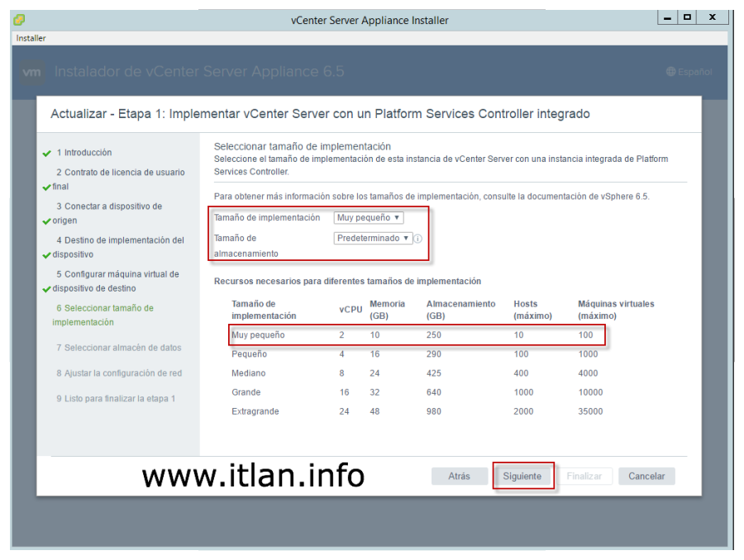Click green checkmark next to Introducción
The width and height of the screenshot is (744, 560).
(x=46, y=153)
